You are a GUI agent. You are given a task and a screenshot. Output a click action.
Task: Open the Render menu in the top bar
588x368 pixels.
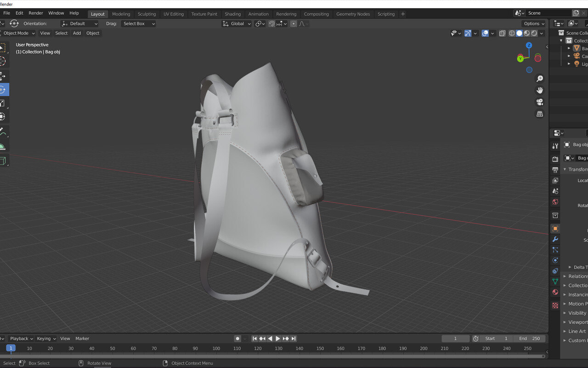(x=35, y=13)
